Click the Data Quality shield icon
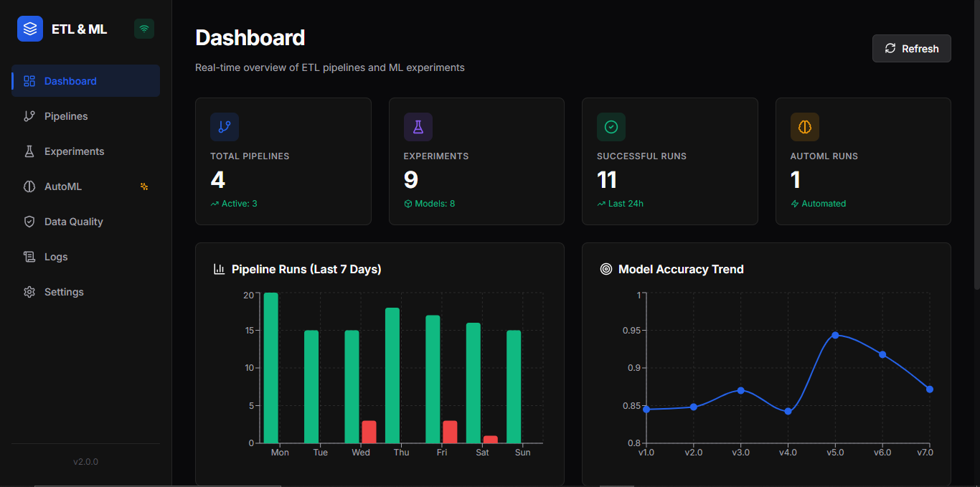The width and height of the screenshot is (980, 487). pos(29,222)
